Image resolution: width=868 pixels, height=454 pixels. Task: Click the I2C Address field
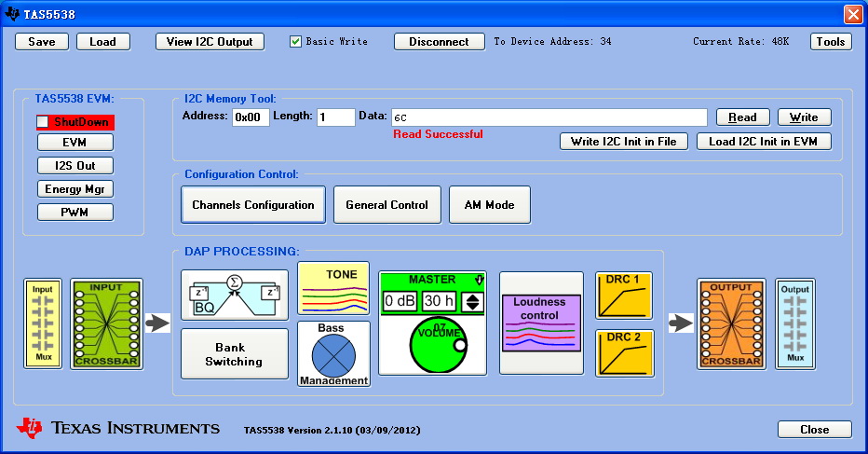point(251,117)
